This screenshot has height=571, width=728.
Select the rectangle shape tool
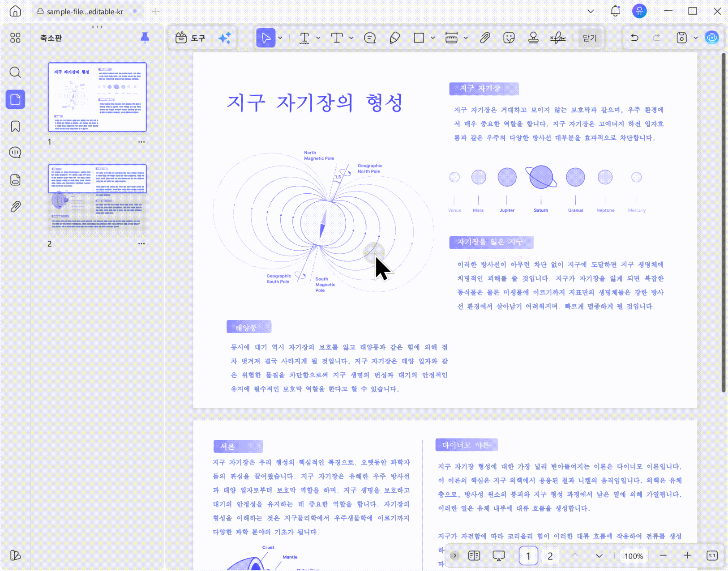pos(419,38)
